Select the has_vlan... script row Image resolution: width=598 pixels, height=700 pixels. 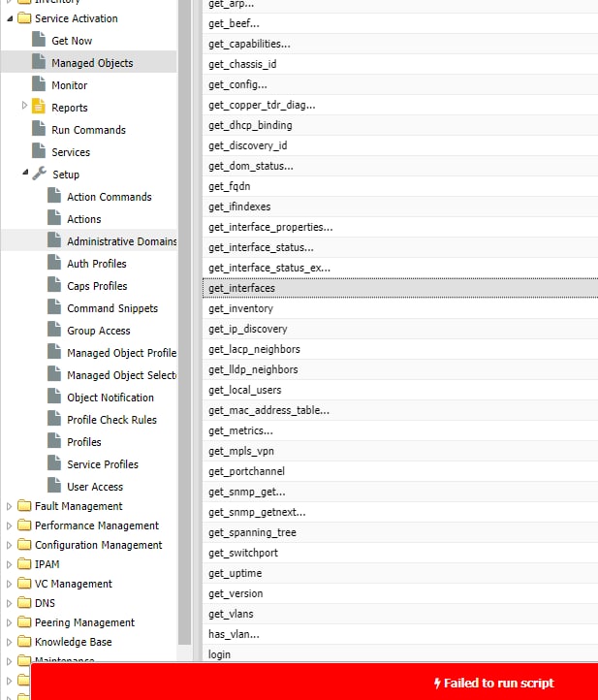400,634
